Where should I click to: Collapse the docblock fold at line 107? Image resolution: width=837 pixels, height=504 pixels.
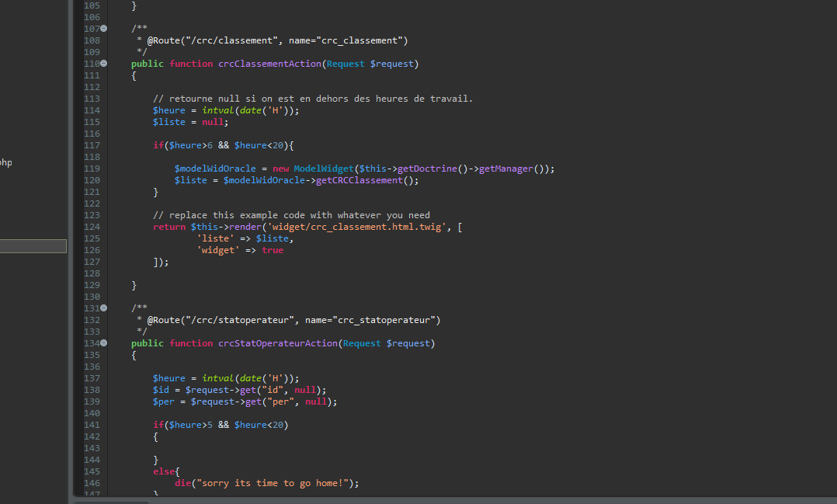[x=104, y=29]
